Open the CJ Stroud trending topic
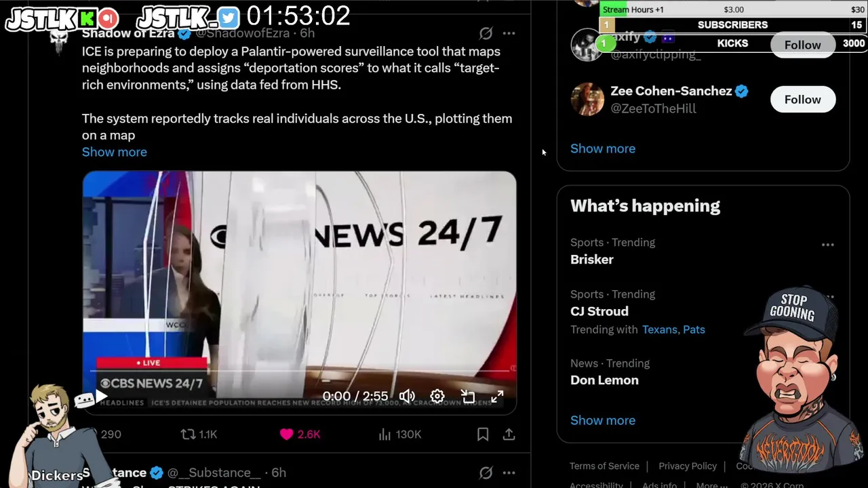868x488 pixels. click(x=599, y=312)
